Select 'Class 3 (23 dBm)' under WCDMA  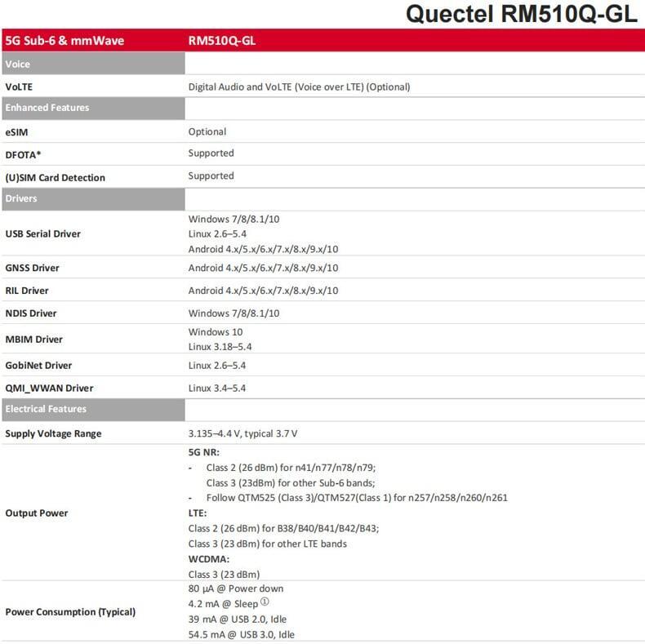pos(224,575)
